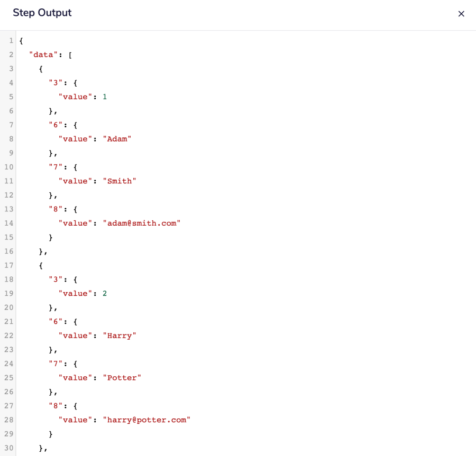
Task: Click the opening brace on line 1
Action: [21, 41]
